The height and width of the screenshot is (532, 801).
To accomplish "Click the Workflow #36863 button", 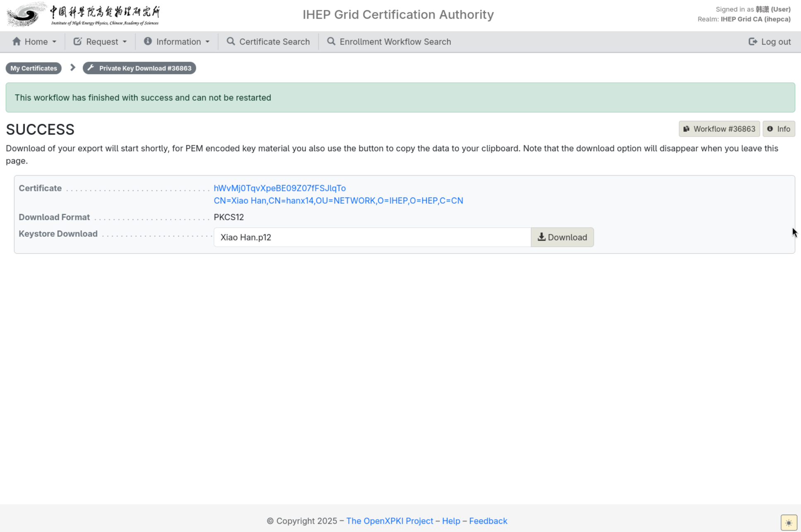I will pyautogui.click(x=719, y=129).
